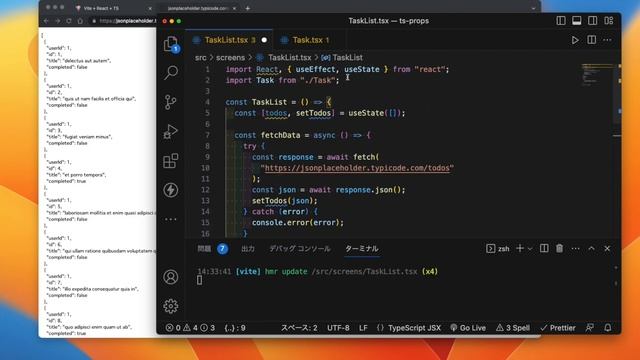Switch to the ターミナル panel tab
The height and width of the screenshot is (360, 640).
362,249
